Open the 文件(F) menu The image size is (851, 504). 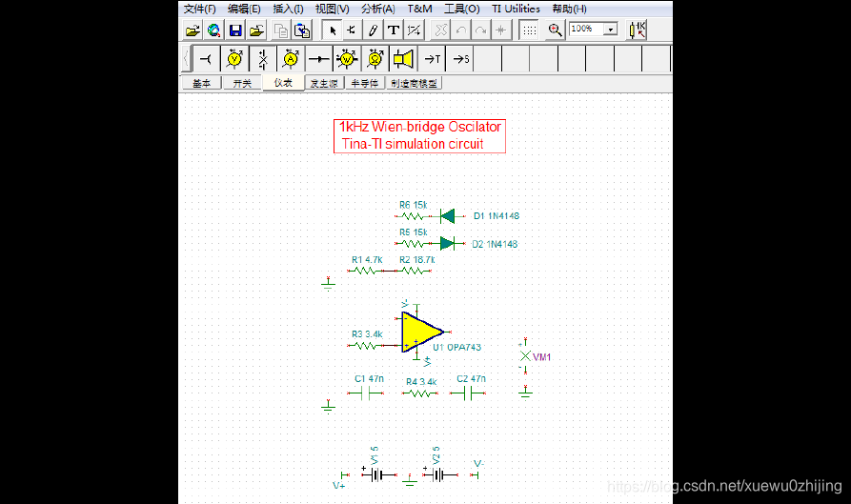(x=200, y=9)
